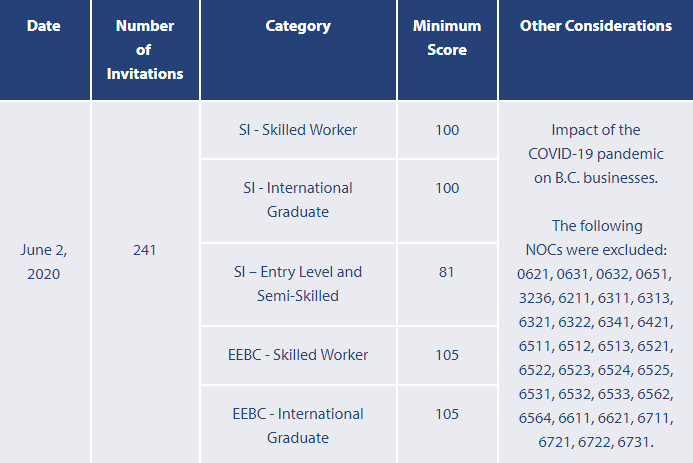This screenshot has height=463, width=693.
Task: Select score 100 for SI International Graduate
Action: tap(447, 188)
